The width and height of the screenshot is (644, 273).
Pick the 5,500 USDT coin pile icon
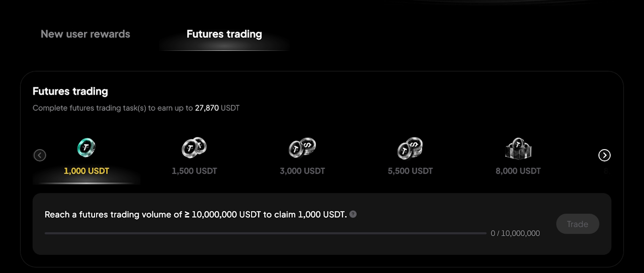pos(410,148)
